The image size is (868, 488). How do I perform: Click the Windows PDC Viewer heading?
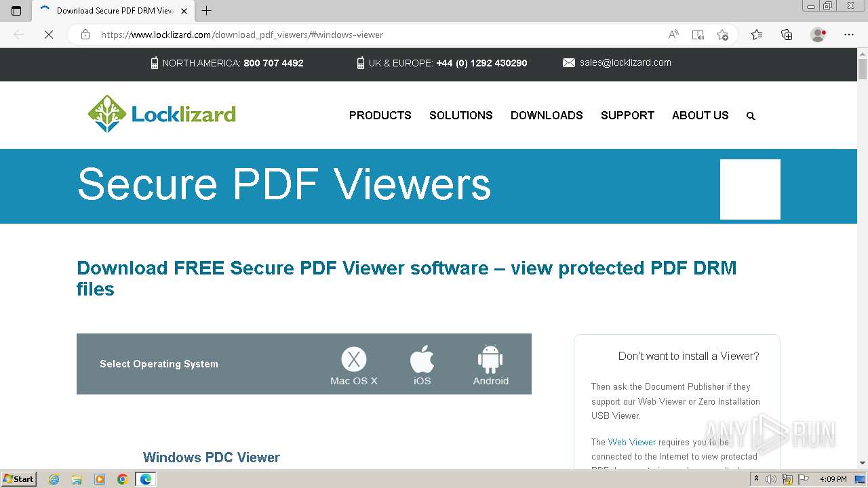[212, 457]
